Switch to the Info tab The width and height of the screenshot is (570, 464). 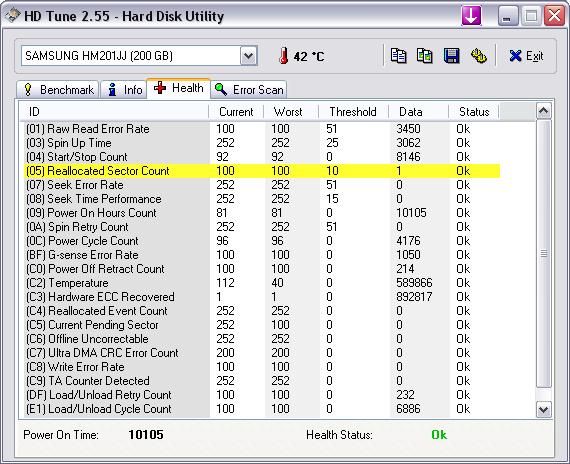[x=124, y=89]
